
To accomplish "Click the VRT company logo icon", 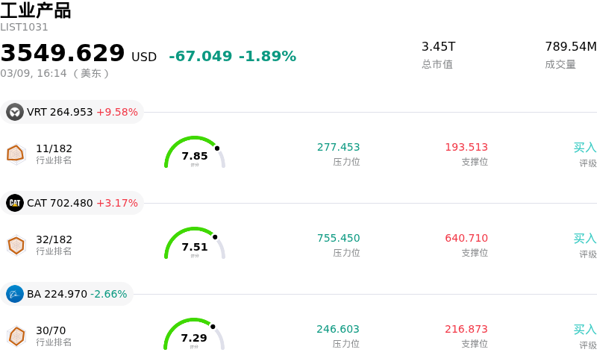I will [15, 112].
